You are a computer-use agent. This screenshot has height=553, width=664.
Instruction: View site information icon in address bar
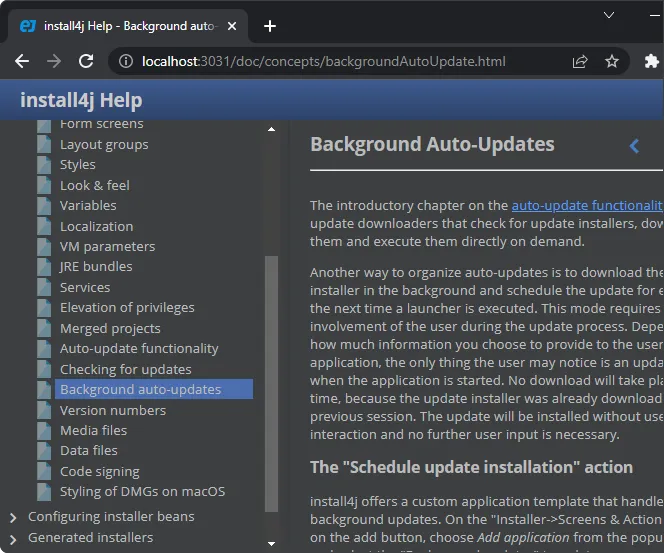pyautogui.click(x=126, y=61)
